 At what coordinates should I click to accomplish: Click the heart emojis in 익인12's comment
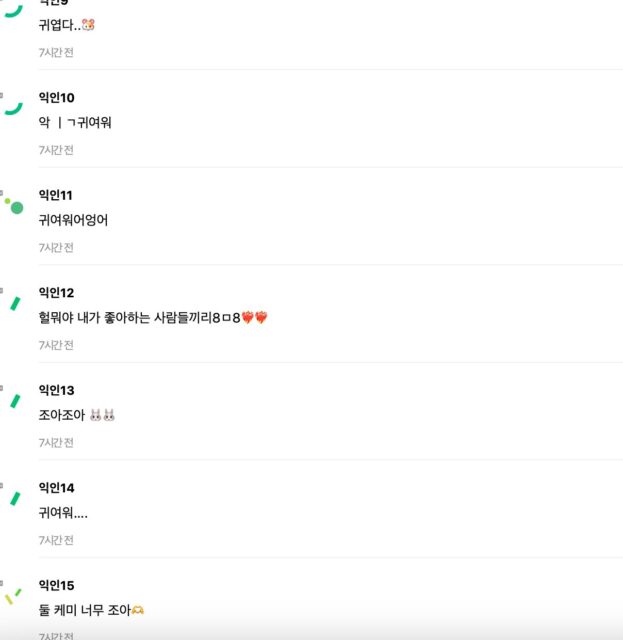(x=255, y=318)
